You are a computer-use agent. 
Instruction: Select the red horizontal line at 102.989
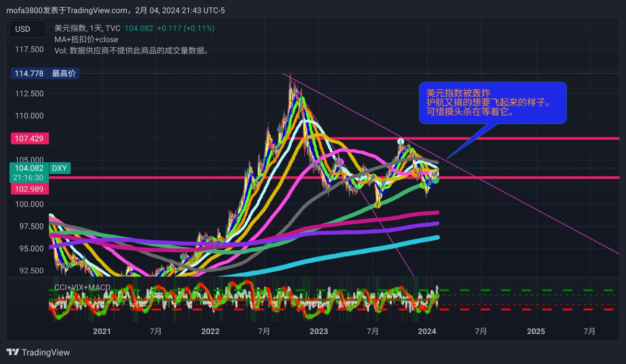pyautogui.click(x=334, y=178)
